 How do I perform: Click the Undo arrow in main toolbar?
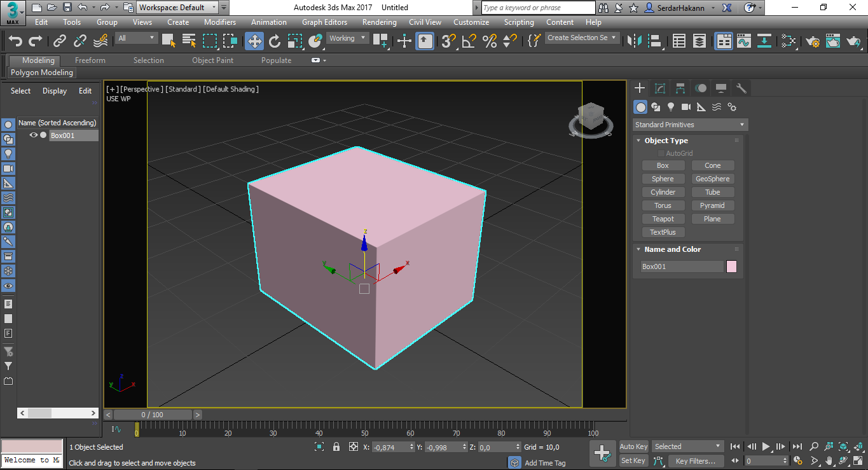(15, 41)
